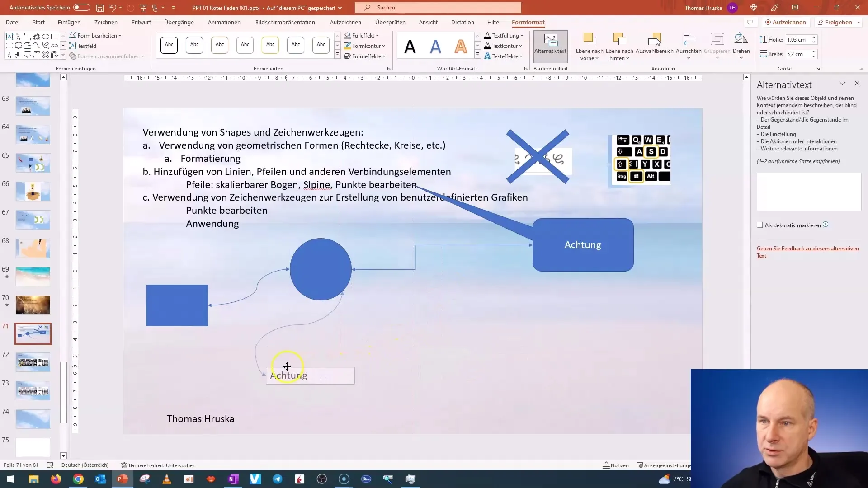The image size is (868, 488).
Task: Select the black WordArt A style
Action: (x=410, y=46)
